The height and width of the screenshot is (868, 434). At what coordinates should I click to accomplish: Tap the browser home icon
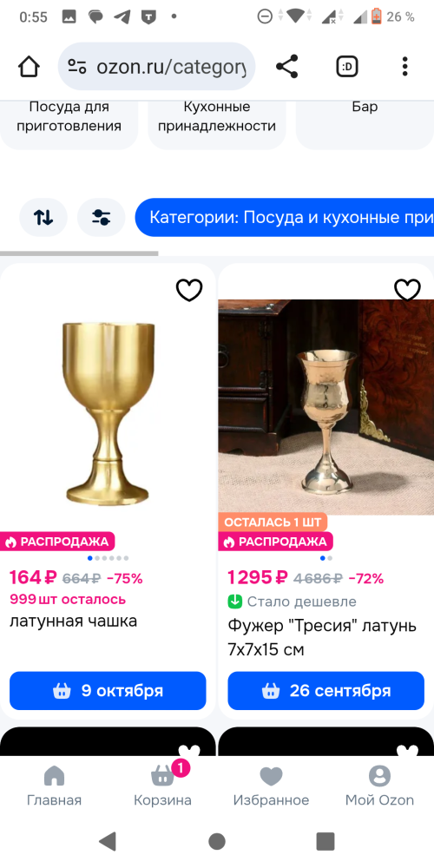pos(29,67)
